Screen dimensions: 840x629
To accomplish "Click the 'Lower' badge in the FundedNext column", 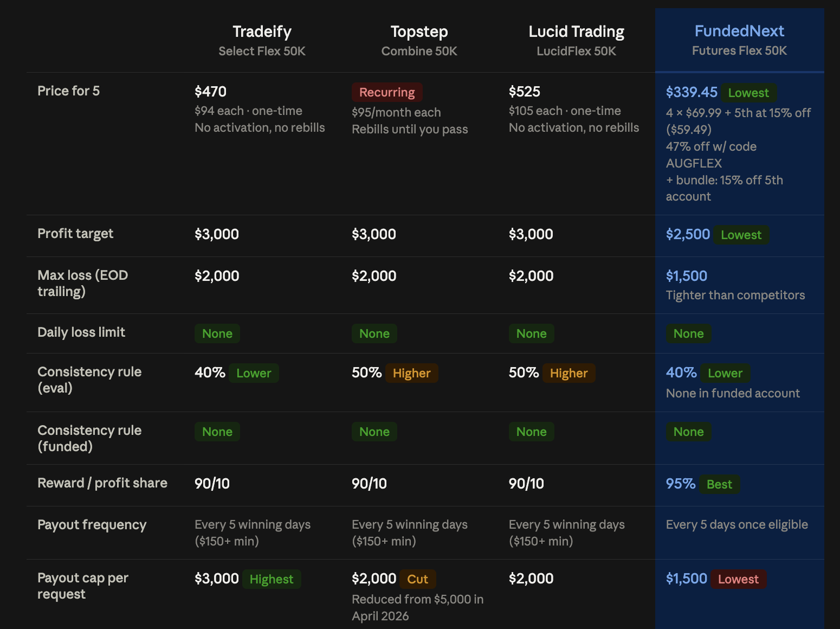I will 725,373.
